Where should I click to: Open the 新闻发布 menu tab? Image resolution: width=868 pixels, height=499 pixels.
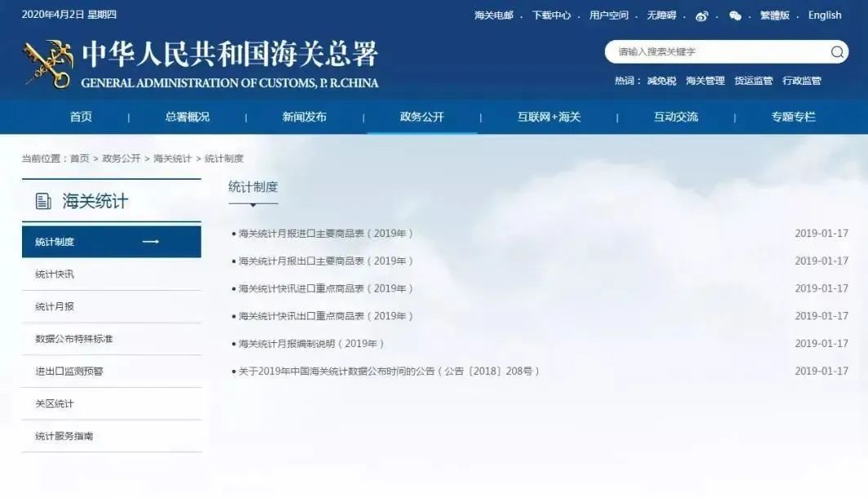(302, 116)
